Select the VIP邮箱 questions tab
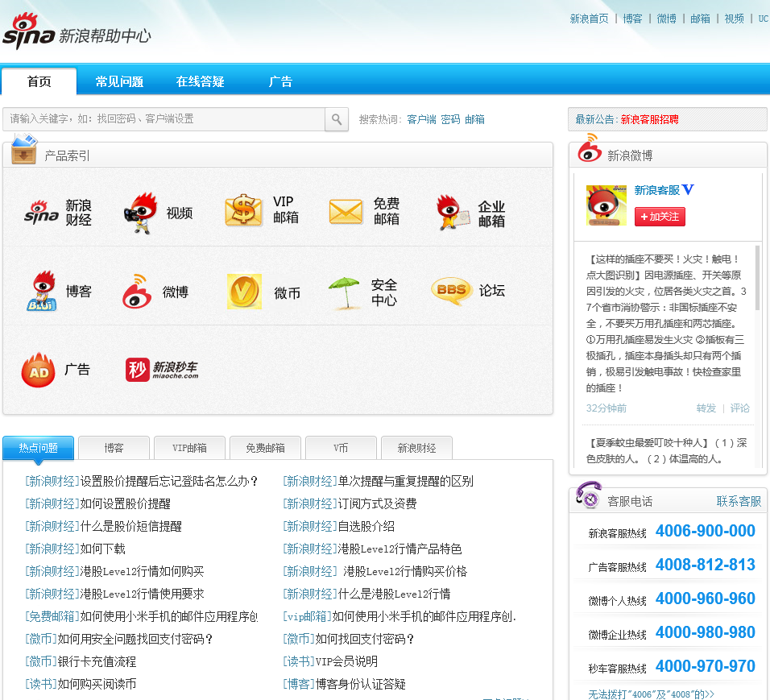 [189, 448]
